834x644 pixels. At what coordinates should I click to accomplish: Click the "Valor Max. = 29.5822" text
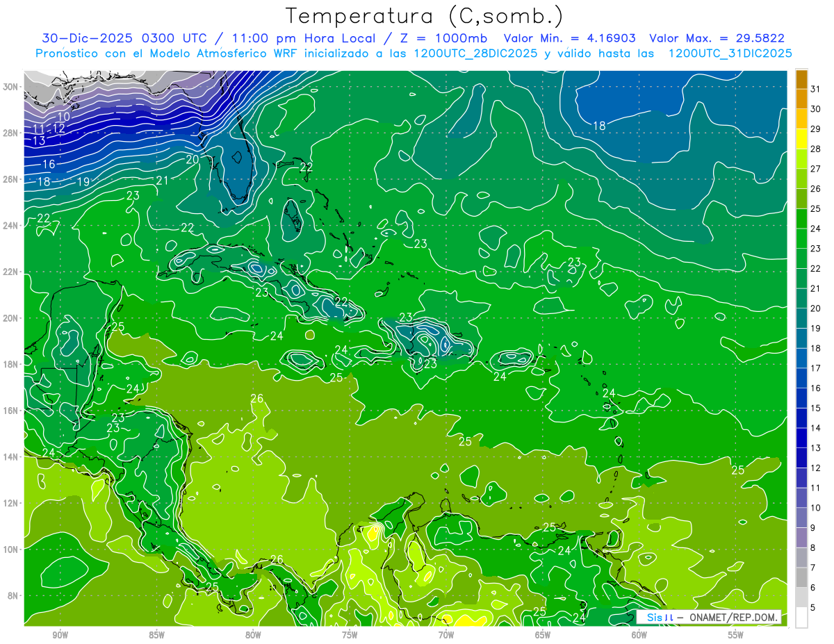pos(717,38)
